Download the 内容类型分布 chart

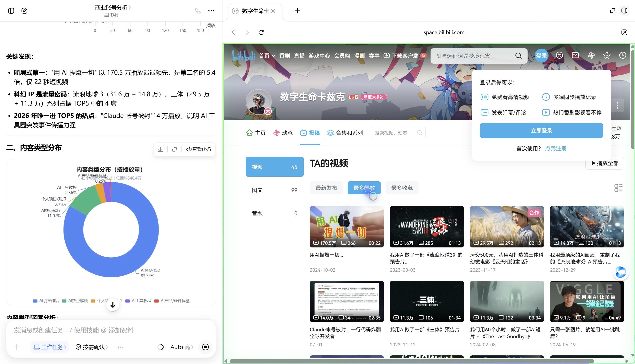pos(160,149)
